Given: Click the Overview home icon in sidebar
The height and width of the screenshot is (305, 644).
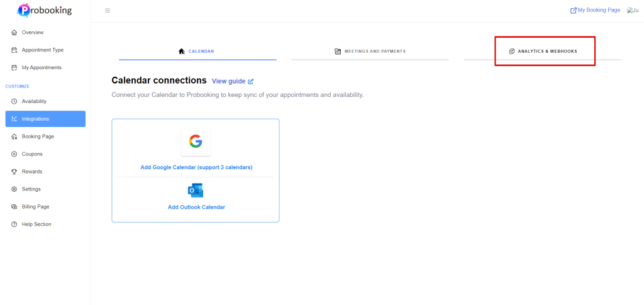Looking at the screenshot, I should click(14, 32).
